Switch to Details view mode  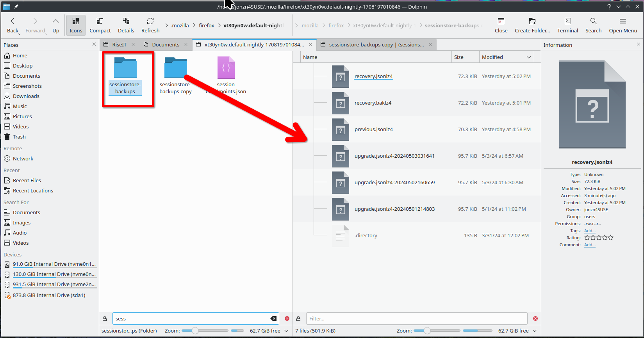[126, 25]
